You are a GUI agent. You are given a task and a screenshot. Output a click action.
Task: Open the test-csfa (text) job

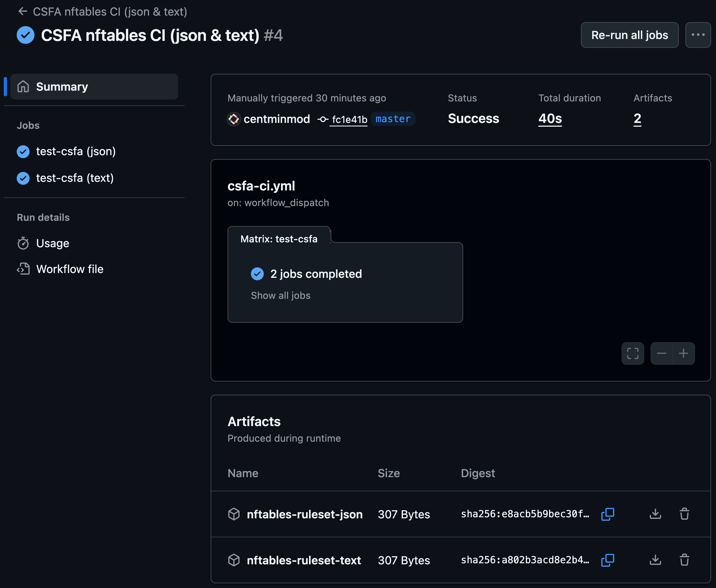pyautogui.click(x=75, y=178)
